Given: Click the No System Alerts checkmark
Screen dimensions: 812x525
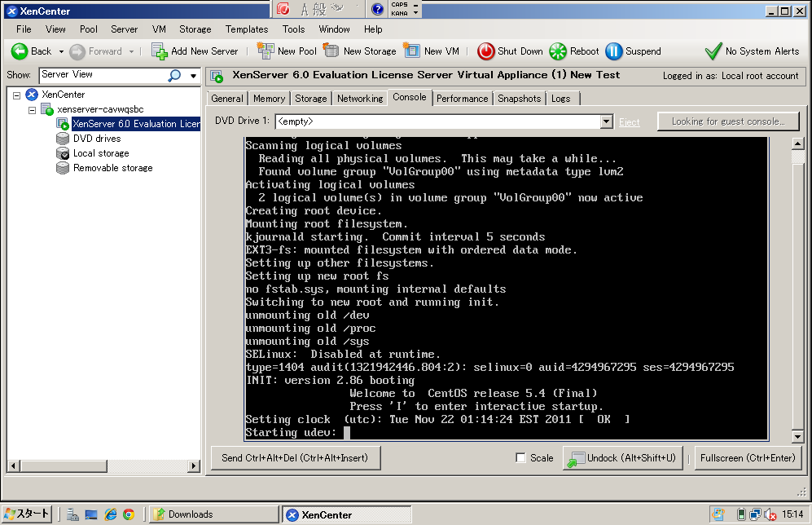Looking at the screenshot, I should [x=713, y=51].
